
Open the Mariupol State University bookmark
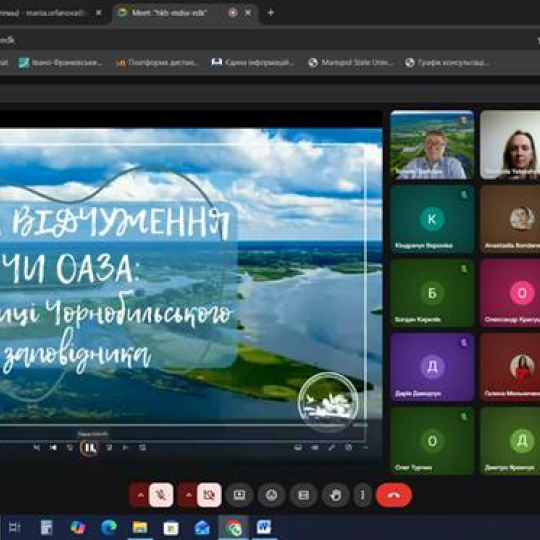351,63
